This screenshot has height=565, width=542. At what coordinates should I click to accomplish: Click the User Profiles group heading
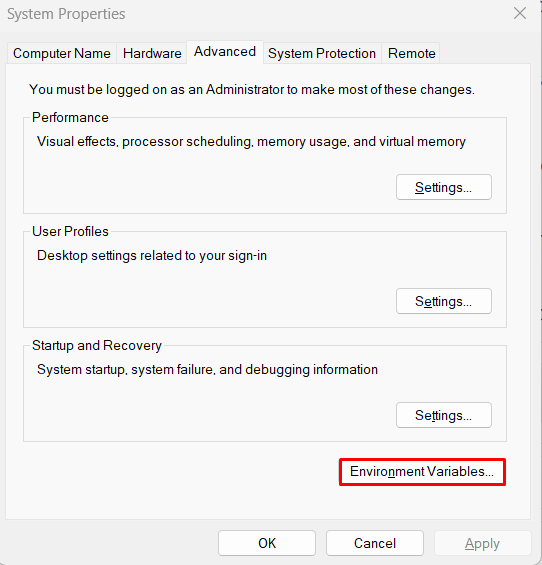[70, 231]
